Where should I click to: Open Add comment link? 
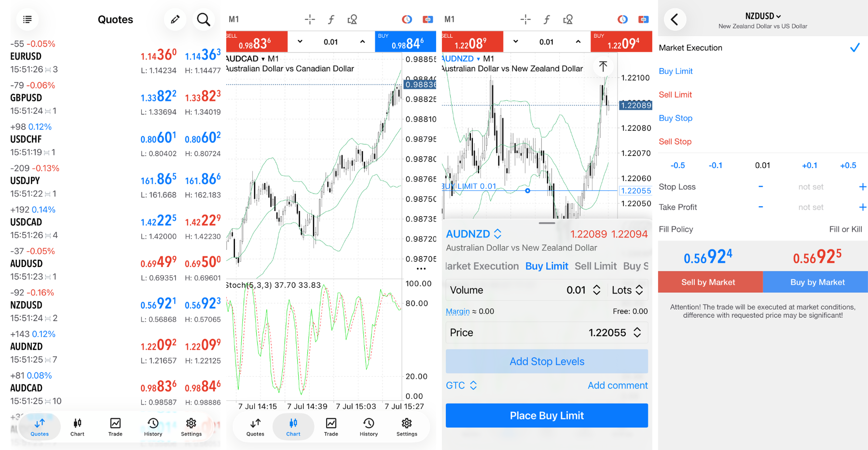click(x=618, y=385)
